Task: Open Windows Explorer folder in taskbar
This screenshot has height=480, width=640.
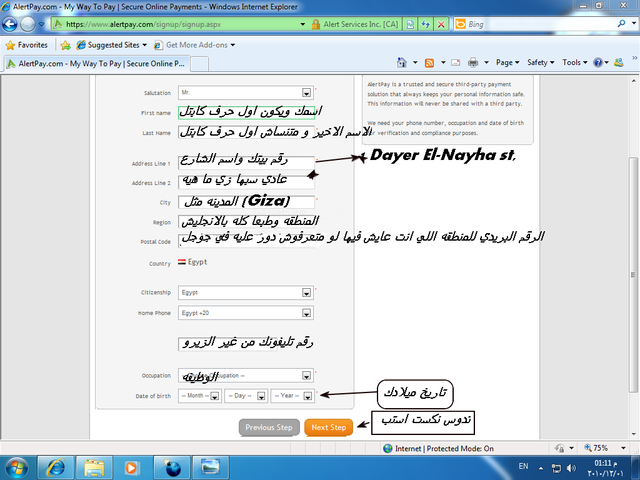Action: tap(95, 467)
